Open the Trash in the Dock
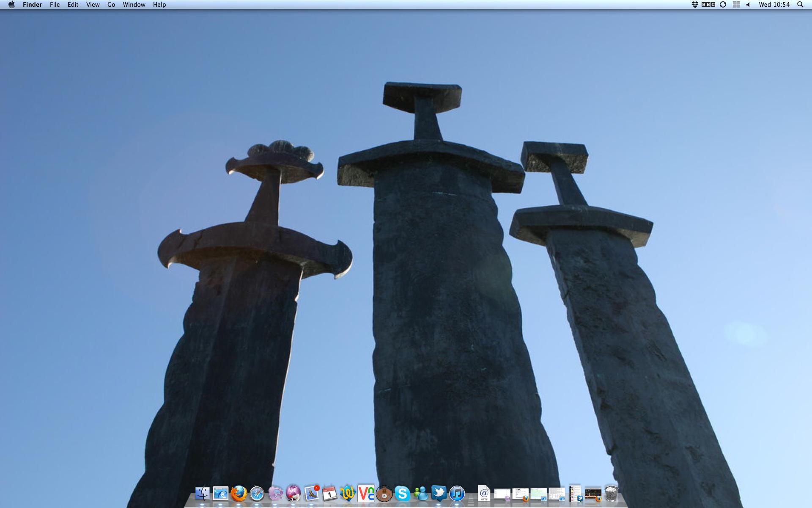 tap(611, 494)
